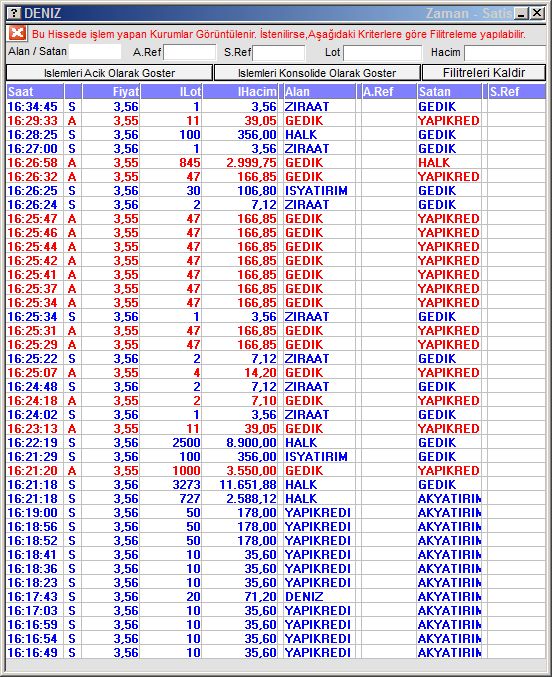Click DENIZ buyer in 16:17:43 row
Screen dimensions: 552x677
coord(304,597)
